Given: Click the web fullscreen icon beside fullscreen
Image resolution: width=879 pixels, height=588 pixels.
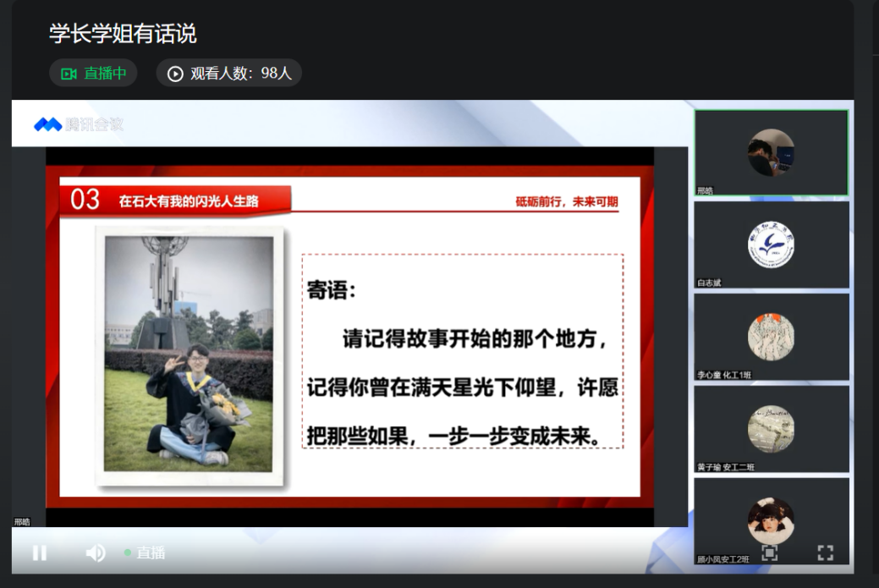Looking at the screenshot, I should pyautogui.click(x=769, y=552).
